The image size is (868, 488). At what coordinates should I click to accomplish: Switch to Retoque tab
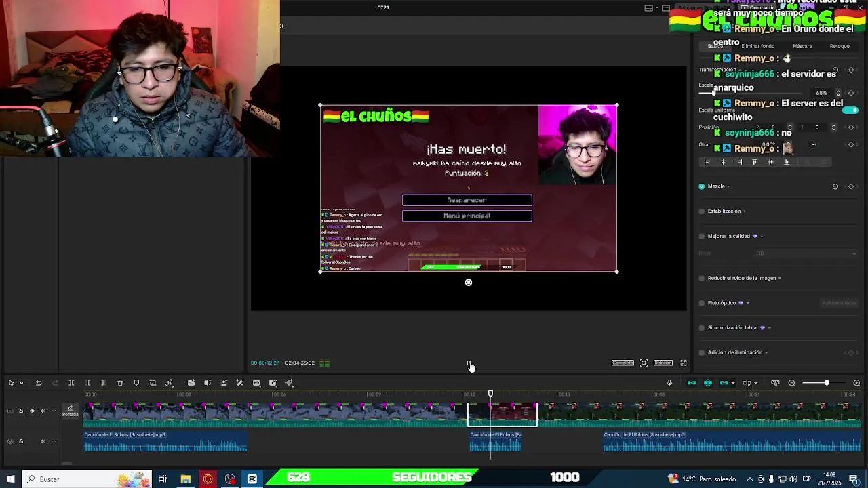pyautogui.click(x=840, y=46)
